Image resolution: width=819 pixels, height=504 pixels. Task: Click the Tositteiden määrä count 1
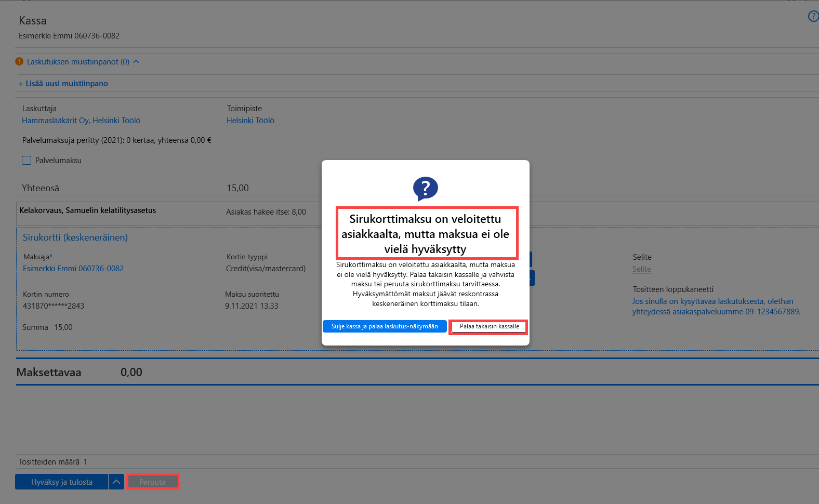(x=85, y=462)
